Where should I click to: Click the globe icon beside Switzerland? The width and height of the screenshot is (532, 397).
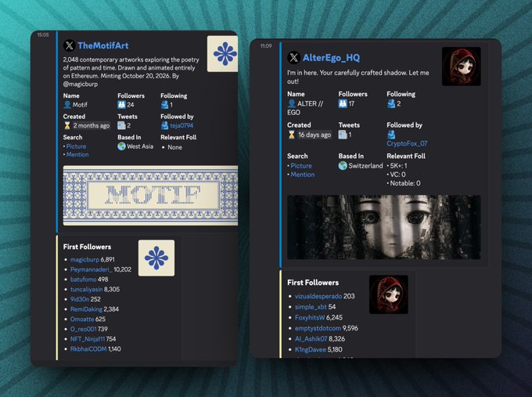tap(343, 166)
